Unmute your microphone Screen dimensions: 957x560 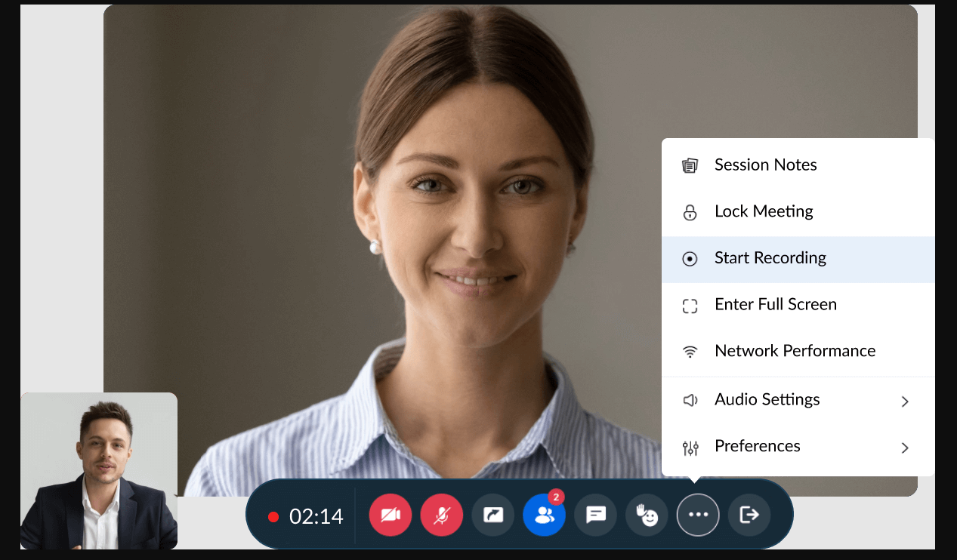(x=441, y=514)
